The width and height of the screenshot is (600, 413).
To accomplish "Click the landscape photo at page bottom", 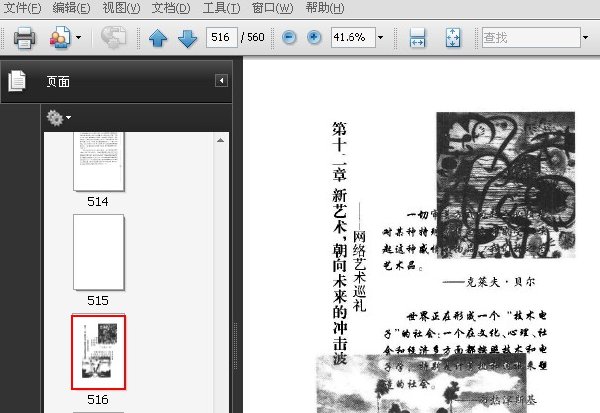I will (421, 384).
